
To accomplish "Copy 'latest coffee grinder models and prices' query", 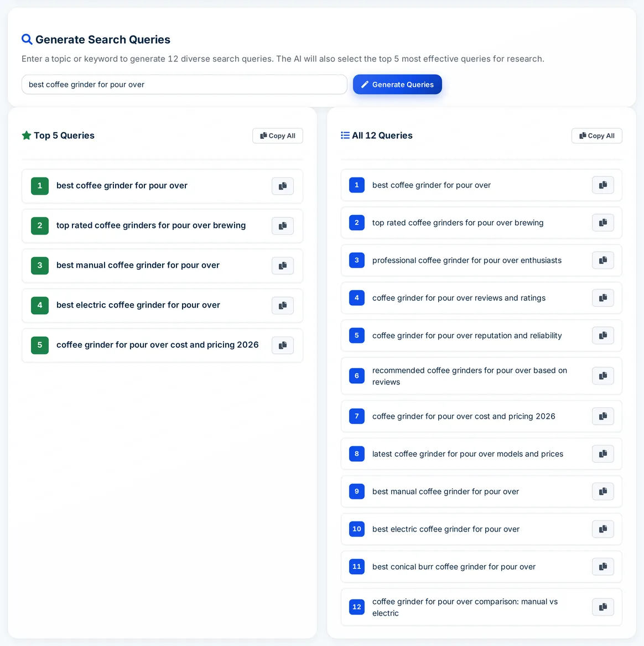I will (x=603, y=454).
